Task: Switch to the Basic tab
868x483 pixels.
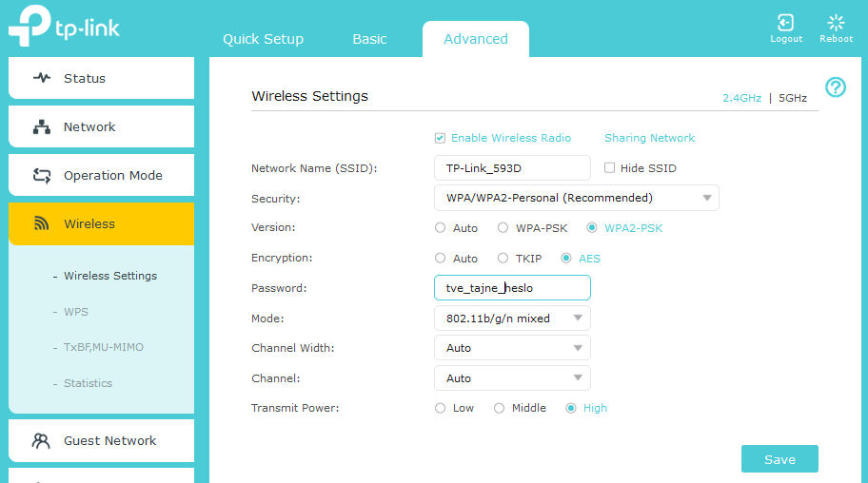Action: point(369,39)
